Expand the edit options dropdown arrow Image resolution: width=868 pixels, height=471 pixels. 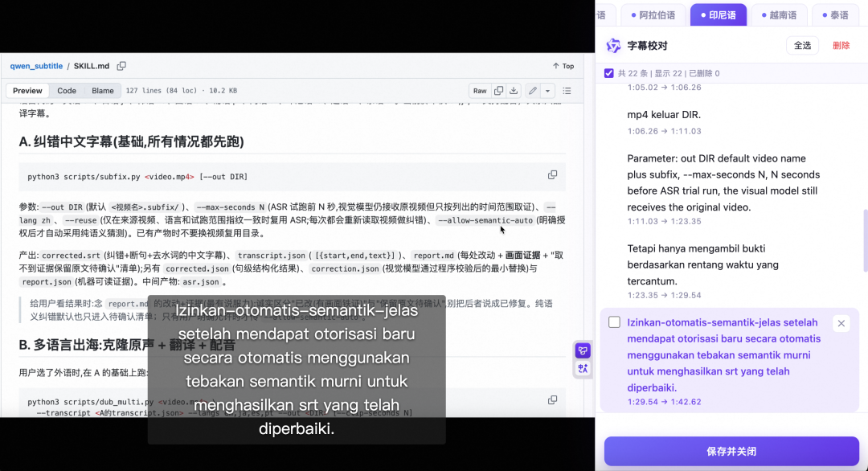[x=547, y=91]
